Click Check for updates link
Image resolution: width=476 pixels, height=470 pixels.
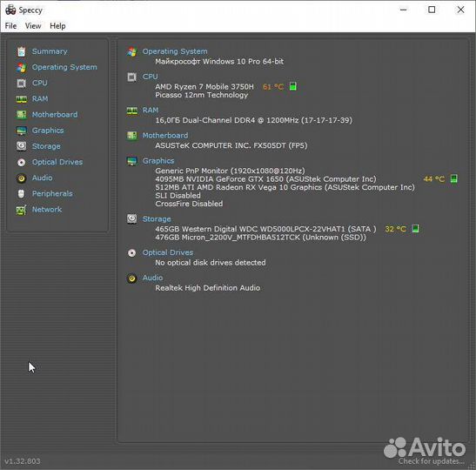click(431, 461)
